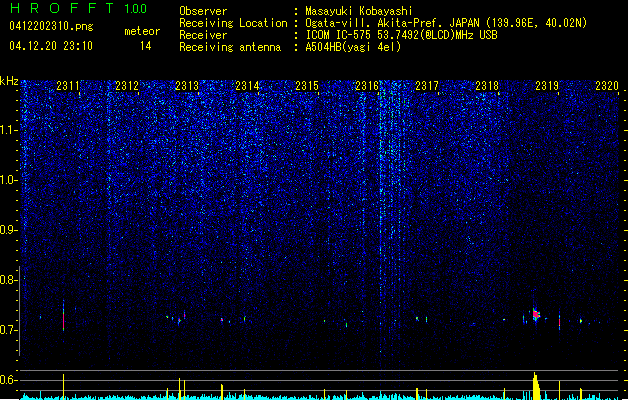The image size is (629, 400).
Task: Click the tall yellow power spike before 2319
Action: [536, 386]
